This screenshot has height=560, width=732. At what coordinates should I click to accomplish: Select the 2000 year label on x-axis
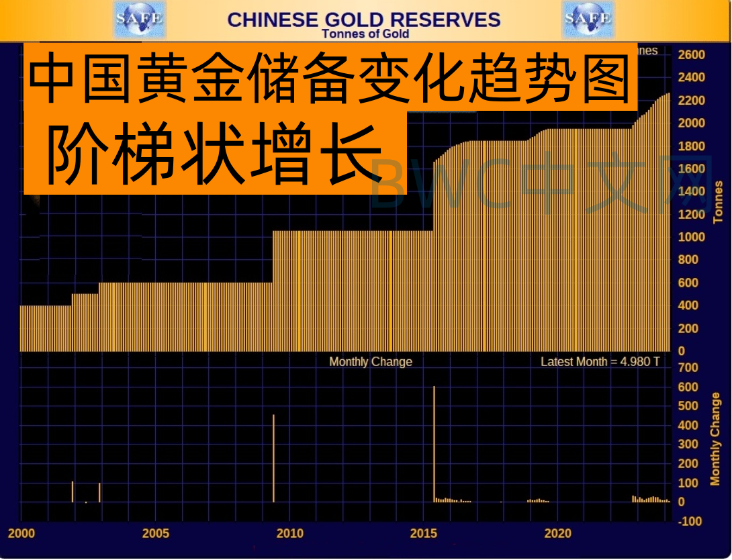(20, 534)
